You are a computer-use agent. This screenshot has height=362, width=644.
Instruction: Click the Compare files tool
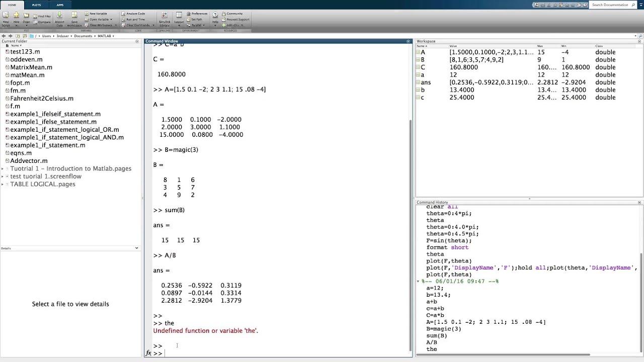coord(42,22)
